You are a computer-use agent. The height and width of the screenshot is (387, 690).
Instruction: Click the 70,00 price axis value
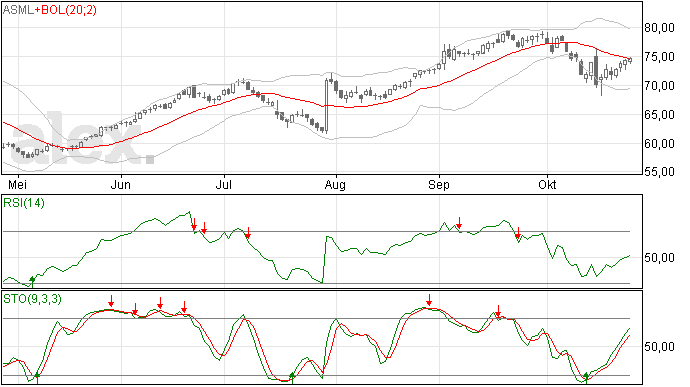point(659,86)
